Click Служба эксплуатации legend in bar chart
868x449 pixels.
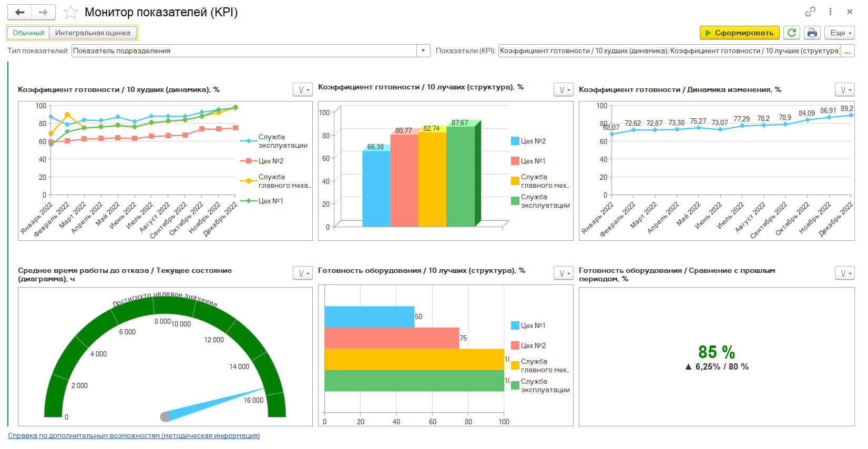click(540, 385)
